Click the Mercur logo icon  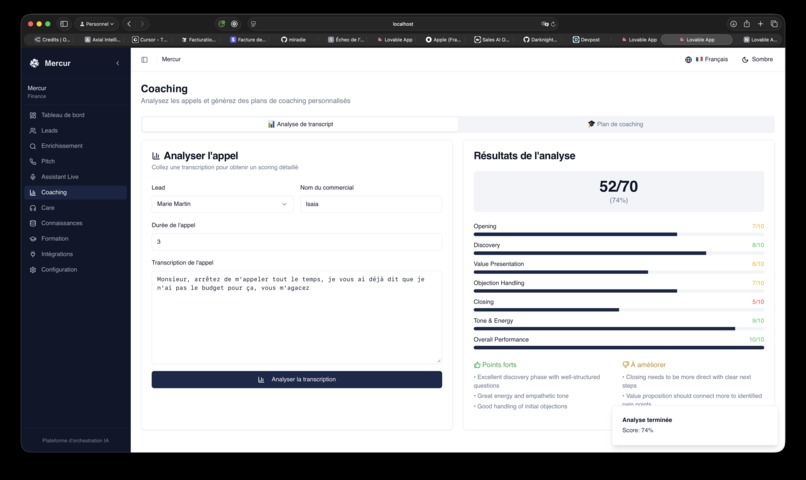click(x=34, y=63)
